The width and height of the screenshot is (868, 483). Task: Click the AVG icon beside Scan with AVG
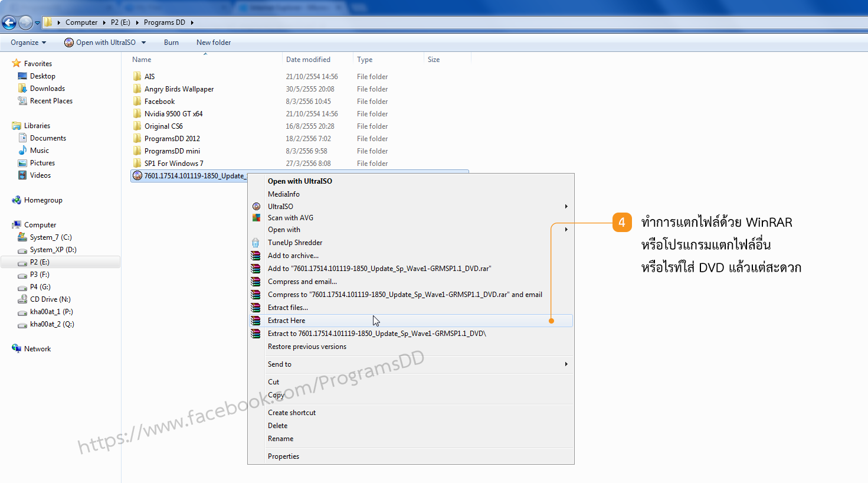click(256, 218)
